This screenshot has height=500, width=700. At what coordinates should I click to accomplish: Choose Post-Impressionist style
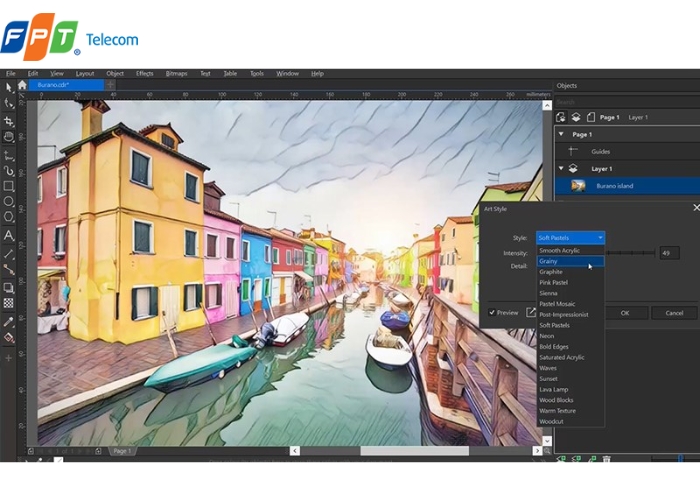point(571,315)
